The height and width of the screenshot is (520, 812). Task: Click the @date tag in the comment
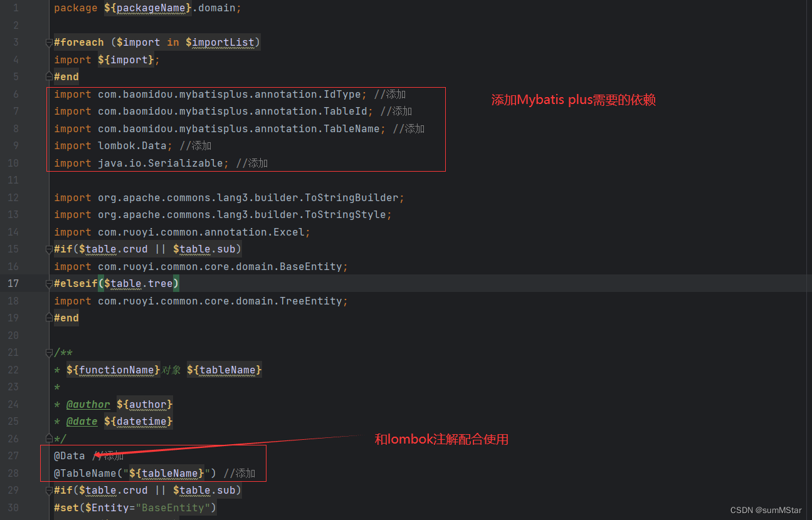(82, 422)
